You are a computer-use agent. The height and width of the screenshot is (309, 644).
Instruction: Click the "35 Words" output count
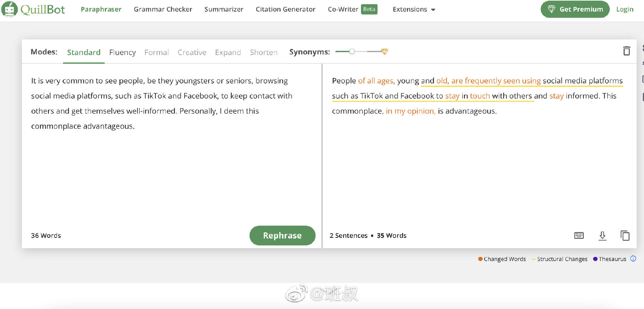pyautogui.click(x=392, y=236)
